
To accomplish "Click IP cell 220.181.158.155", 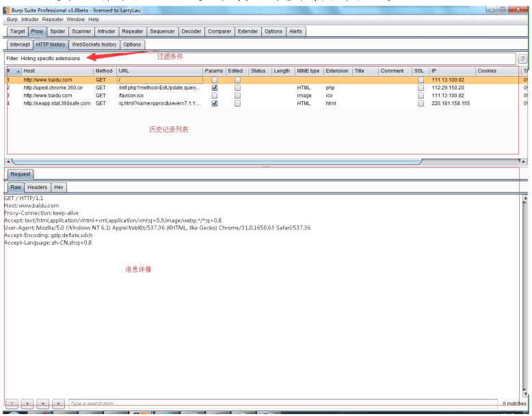I will coord(451,103).
